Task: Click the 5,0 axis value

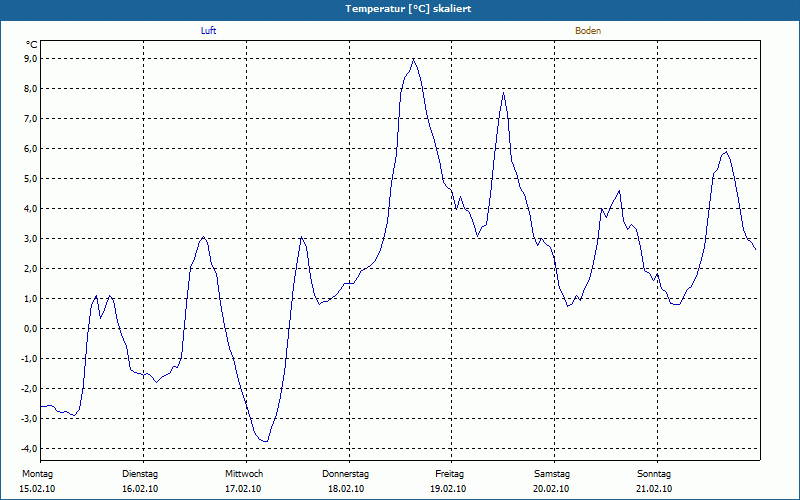Action: pos(31,179)
